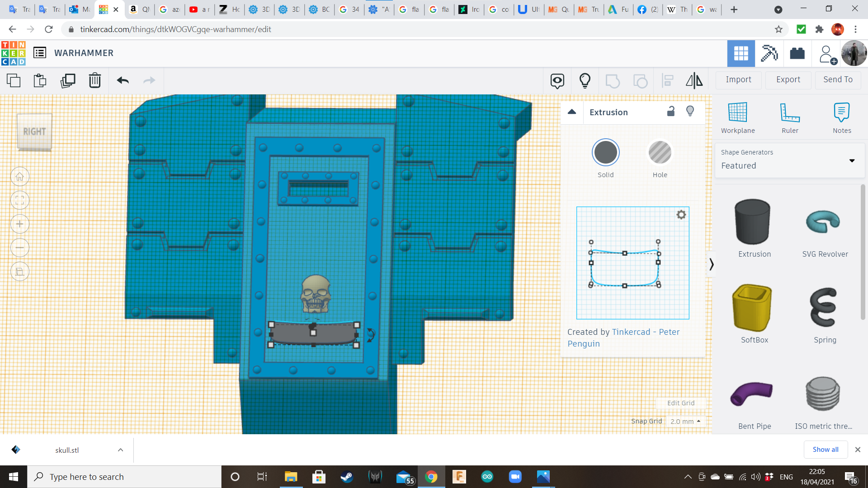Open the Snap Grid 2.0 mm dropdown
This screenshot has width=868, height=488.
coord(685,421)
